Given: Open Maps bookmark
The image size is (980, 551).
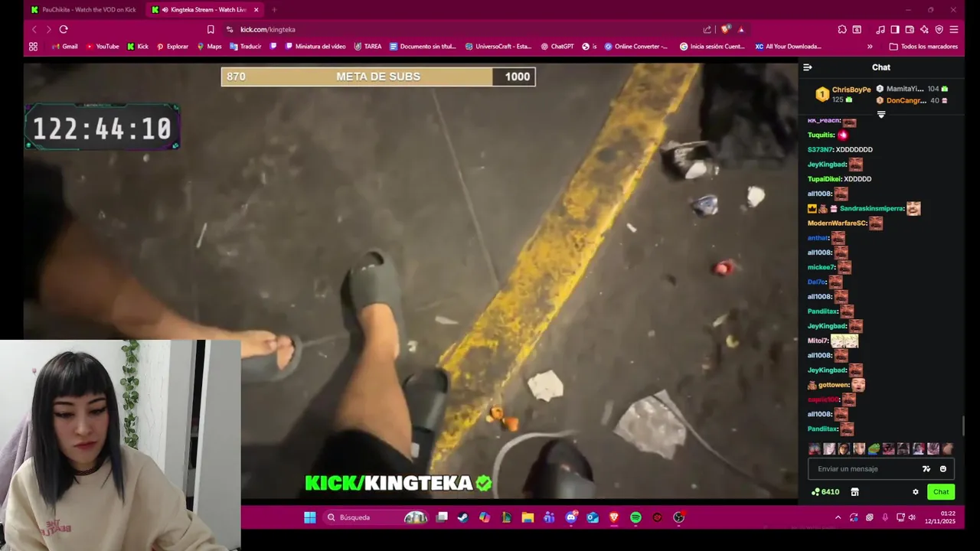Looking at the screenshot, I should pyautogui.click(x=209, y=46).
